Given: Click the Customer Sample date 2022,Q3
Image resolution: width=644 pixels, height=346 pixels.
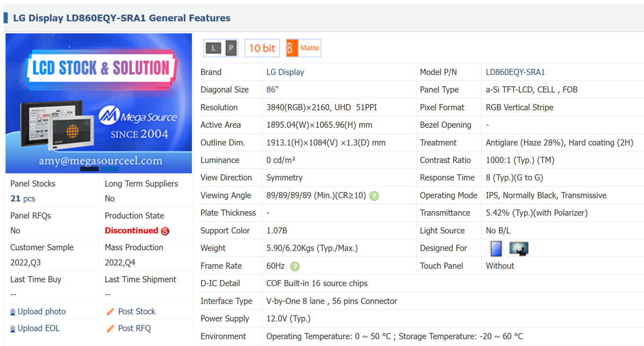Looking at the screenshot, I should point(25,263).
